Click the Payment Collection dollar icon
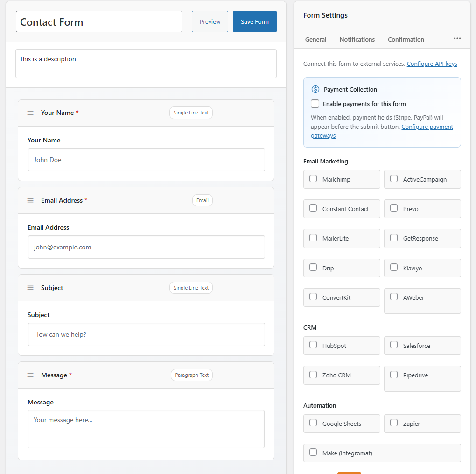 point(315,89)
